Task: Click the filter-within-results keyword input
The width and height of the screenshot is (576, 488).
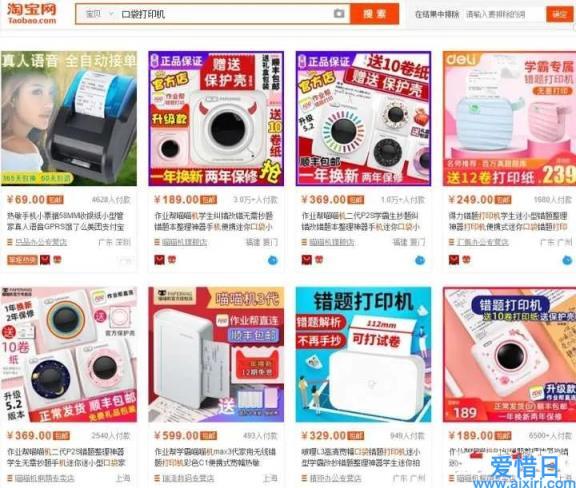Action: click(504, 15)
